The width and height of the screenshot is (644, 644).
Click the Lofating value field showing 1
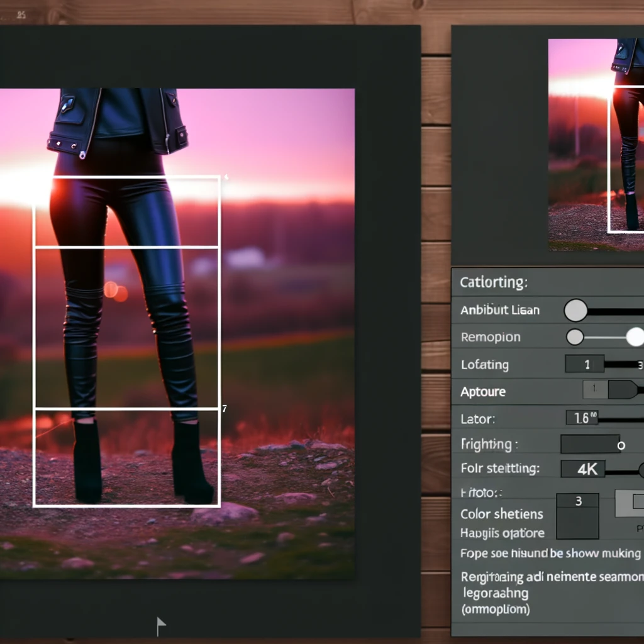point(584,364)
